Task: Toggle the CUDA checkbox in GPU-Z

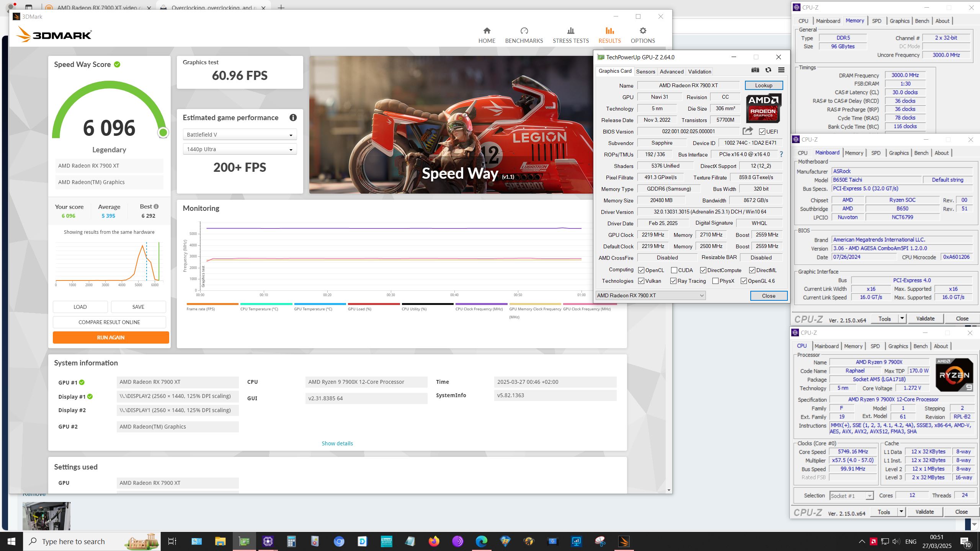Action: coord(674,270)
